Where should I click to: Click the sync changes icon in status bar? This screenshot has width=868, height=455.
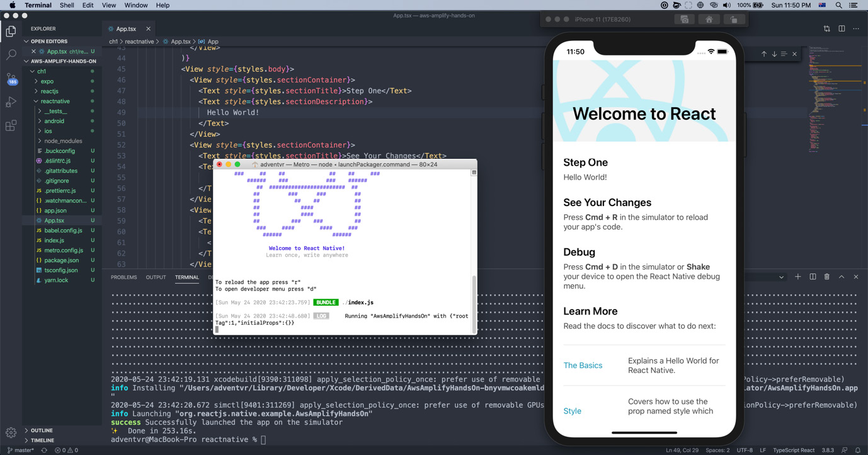pyautogui.click(x=44, y=451)
